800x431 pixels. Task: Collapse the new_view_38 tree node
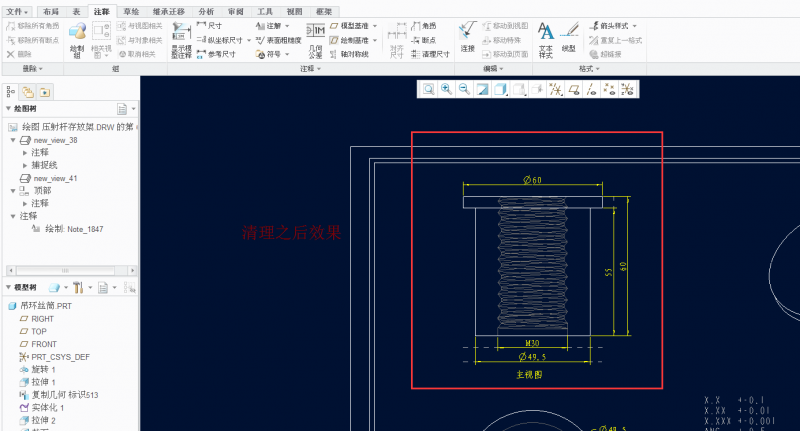tap(13, 140)
